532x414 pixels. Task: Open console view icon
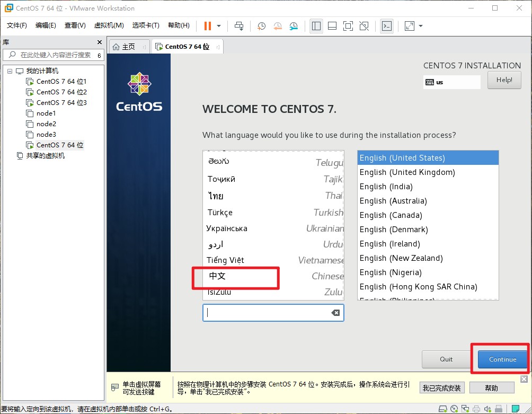387,26
